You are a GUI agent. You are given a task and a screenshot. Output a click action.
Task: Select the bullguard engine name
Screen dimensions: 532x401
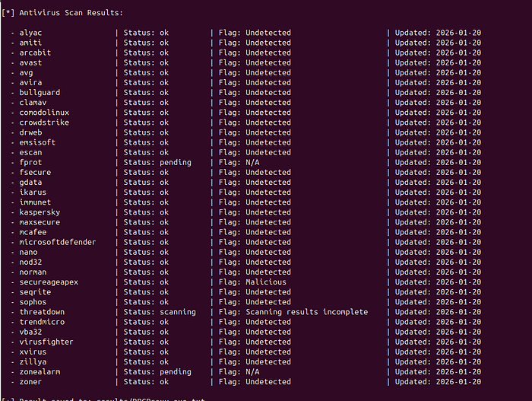click(x=40, y=93)
